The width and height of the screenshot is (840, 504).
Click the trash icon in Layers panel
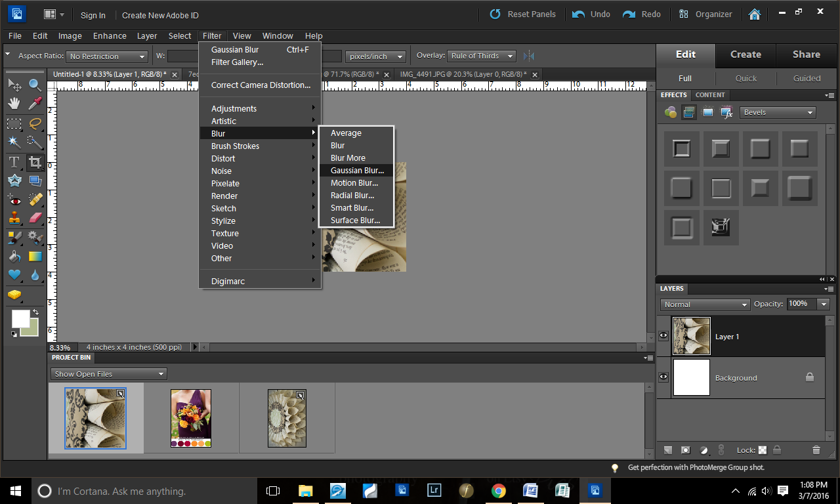(816, 450)
